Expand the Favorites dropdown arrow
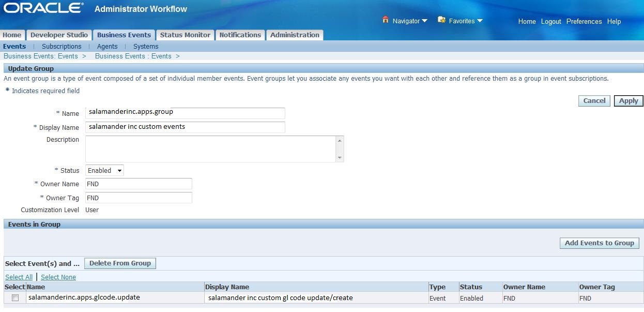This screenshot has width=644, height=312. click(x=480, y=21)
